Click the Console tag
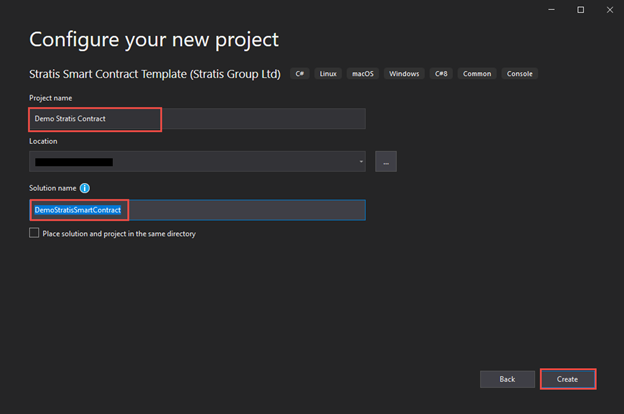The image size is (624, 414). [520, 73]
